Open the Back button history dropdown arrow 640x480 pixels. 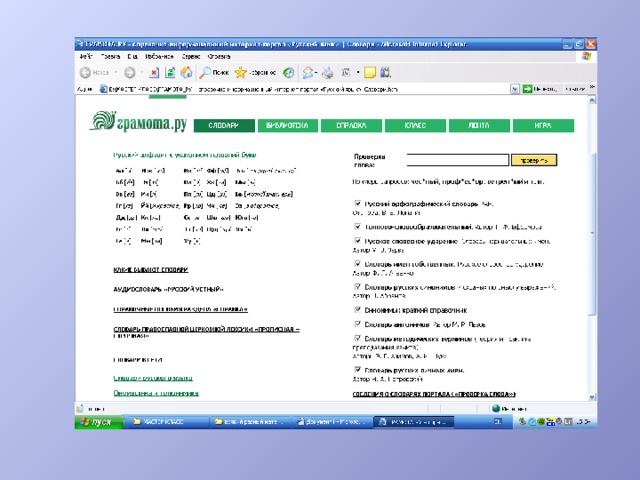click(116, 73)
